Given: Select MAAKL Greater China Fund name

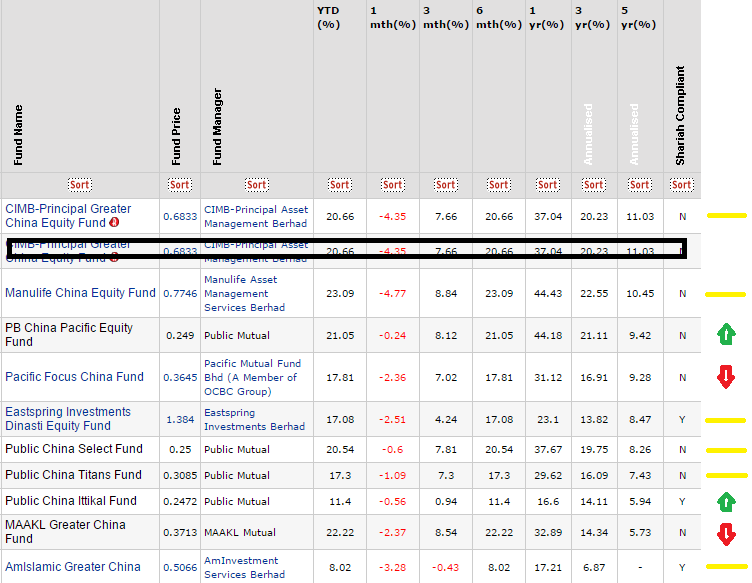Looking at the screenshot, I should coord(66,532).
